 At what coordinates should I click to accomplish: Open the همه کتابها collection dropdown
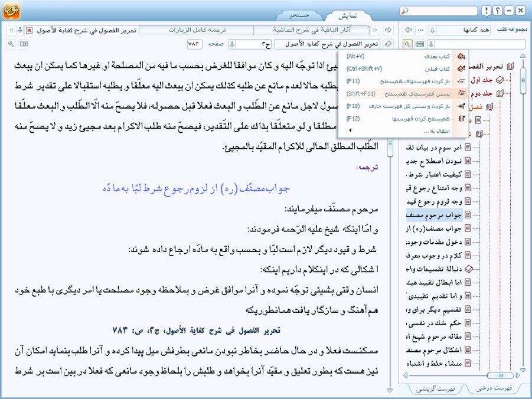[433, 30]
